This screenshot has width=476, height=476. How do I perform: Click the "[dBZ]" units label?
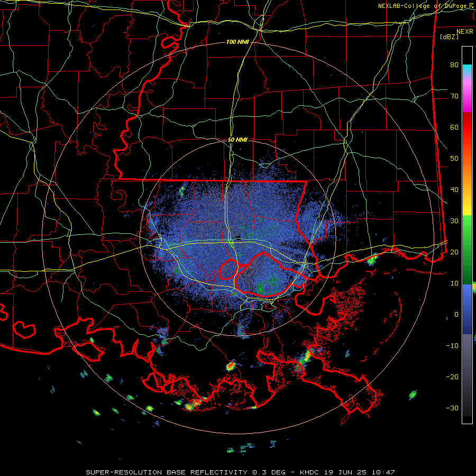pyautogui.click(x=449, y=36)
